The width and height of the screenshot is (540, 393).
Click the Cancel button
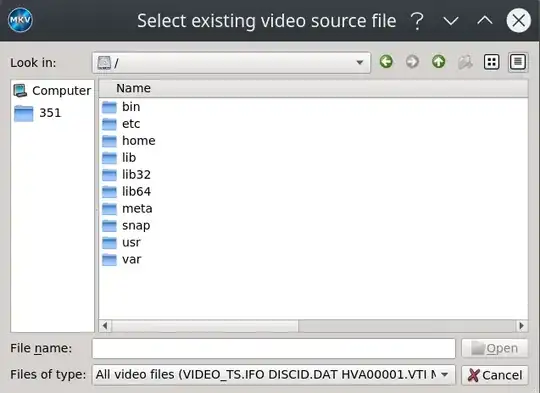point(495,375)
